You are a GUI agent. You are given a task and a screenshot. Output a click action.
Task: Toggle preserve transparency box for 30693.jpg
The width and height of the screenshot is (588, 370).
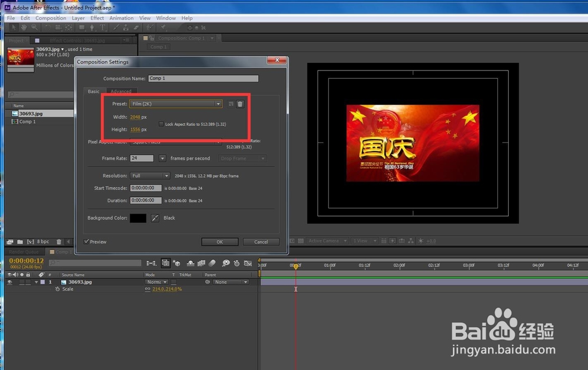tap(173, 282)
